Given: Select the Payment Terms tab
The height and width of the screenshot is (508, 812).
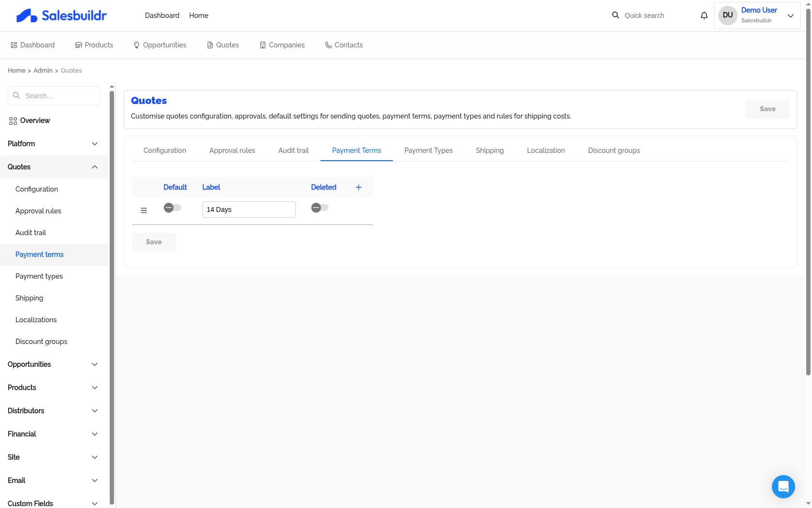Looking at the screenshot, I should coord(357,150).
